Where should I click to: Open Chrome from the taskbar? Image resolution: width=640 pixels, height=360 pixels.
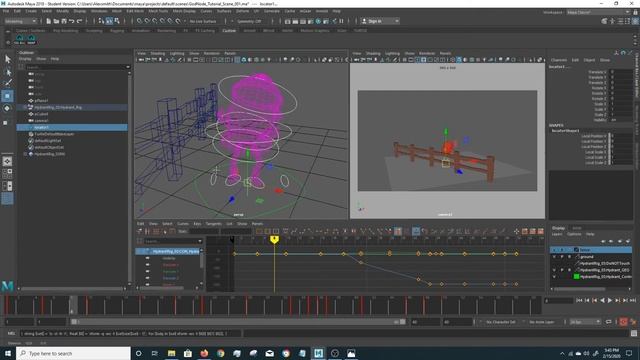(x=221, y=353)
